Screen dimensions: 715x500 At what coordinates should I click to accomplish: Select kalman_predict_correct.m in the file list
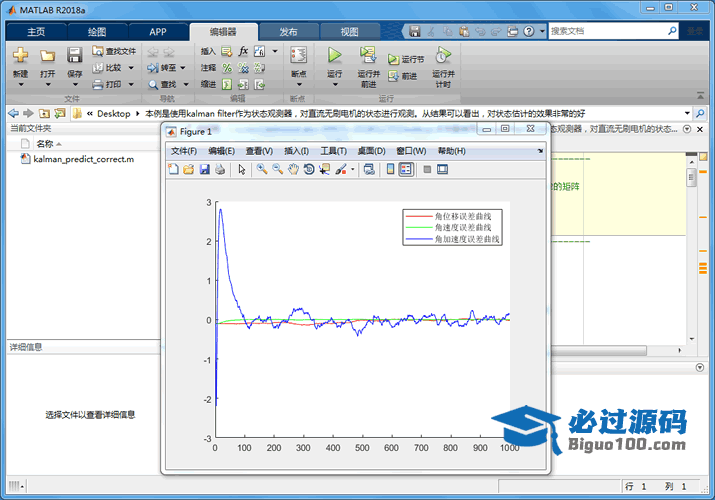(x=83, y=159)
